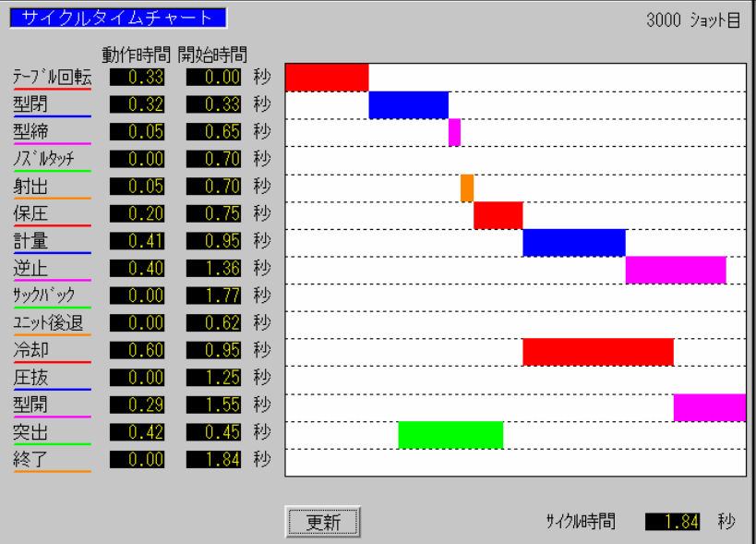
Task: Select 型開 operation time 0.29
Action: click(x=137, y=405)
